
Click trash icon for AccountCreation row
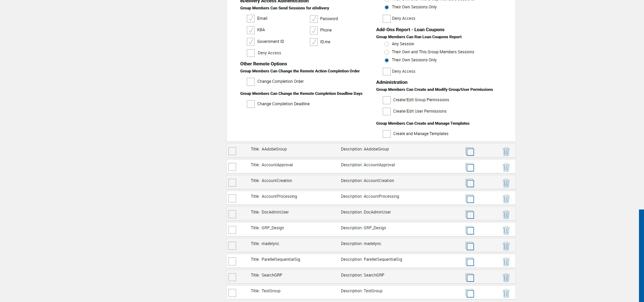click(x=506, y=183)
